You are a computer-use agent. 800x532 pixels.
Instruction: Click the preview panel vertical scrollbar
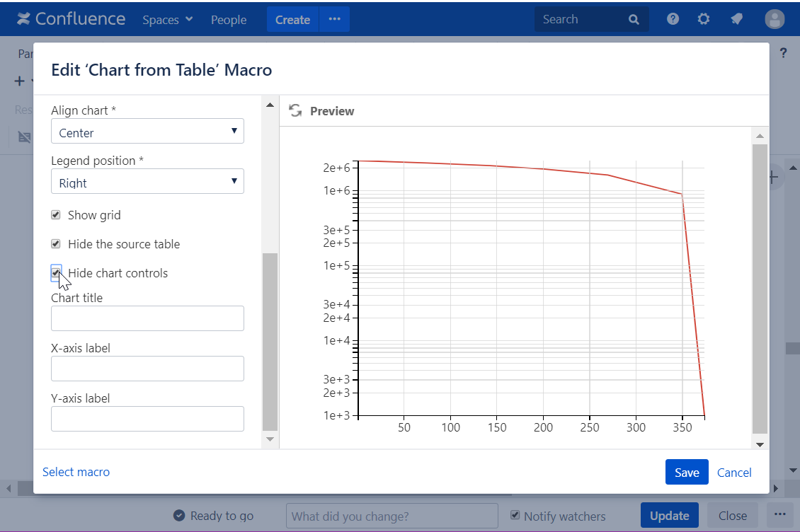pos(759,283)
